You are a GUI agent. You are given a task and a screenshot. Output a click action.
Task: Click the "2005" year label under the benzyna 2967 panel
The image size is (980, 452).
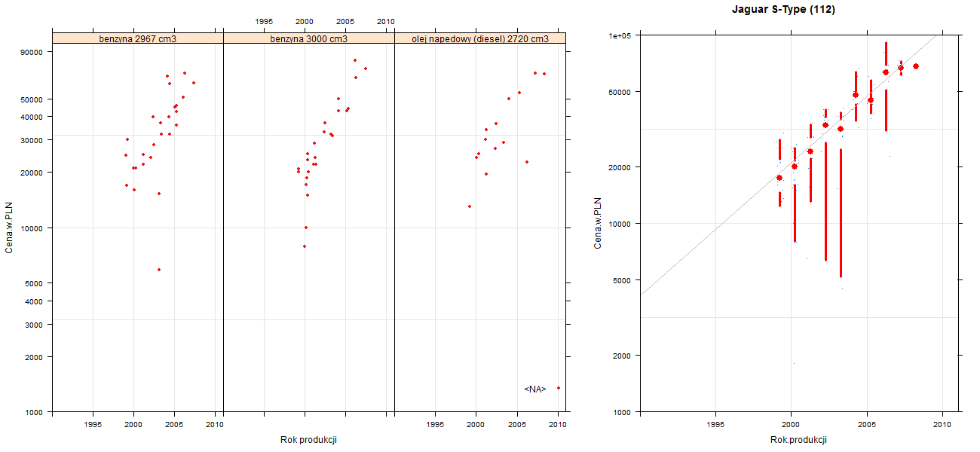pyautogui.click(x=174, y=424)
